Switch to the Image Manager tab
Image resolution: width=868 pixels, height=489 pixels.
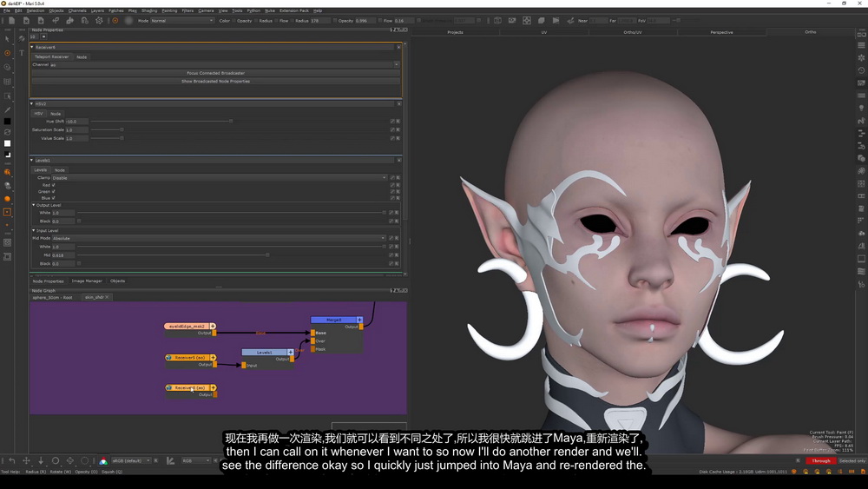coord(87,281)
